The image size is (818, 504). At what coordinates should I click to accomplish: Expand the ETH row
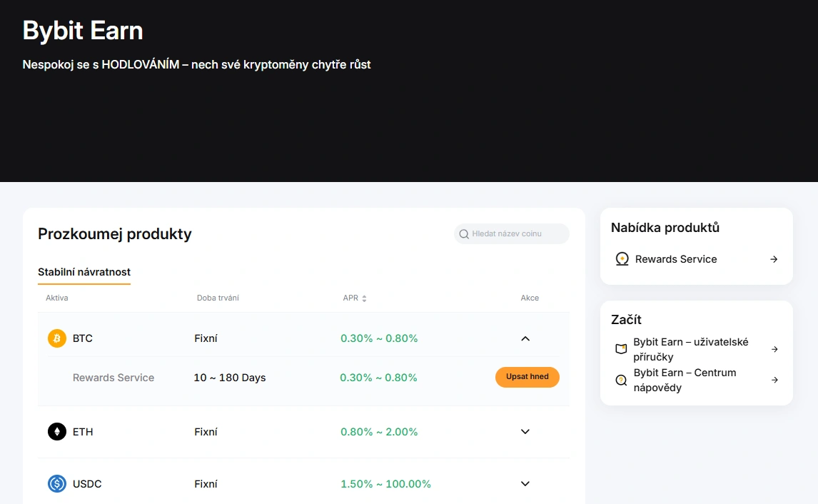[525, 432]
